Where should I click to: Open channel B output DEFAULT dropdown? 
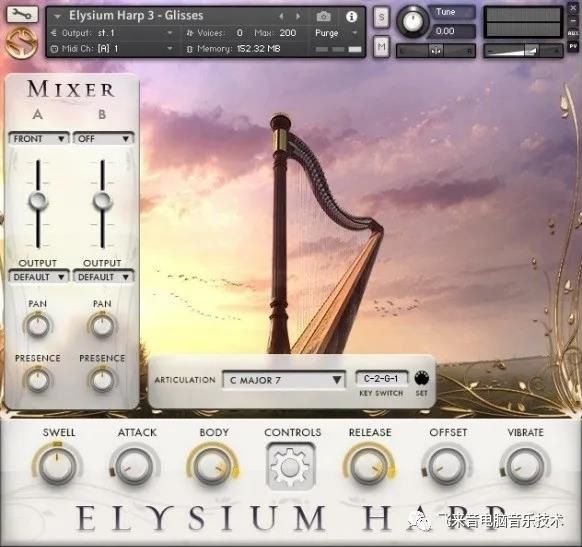103,277
